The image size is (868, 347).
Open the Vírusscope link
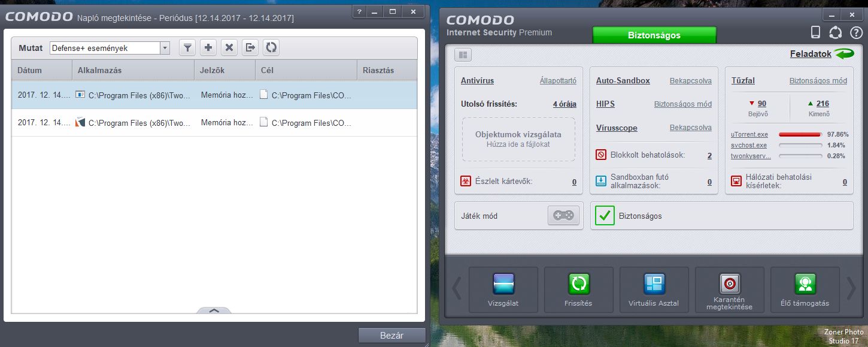click(617, 128)
